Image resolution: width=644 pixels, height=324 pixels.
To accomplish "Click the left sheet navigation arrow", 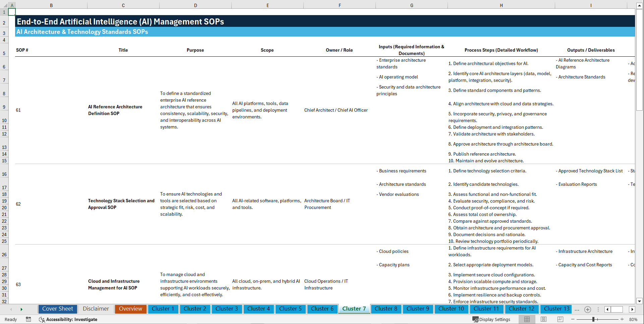I will pyautogui.click(x=12, y=309).
